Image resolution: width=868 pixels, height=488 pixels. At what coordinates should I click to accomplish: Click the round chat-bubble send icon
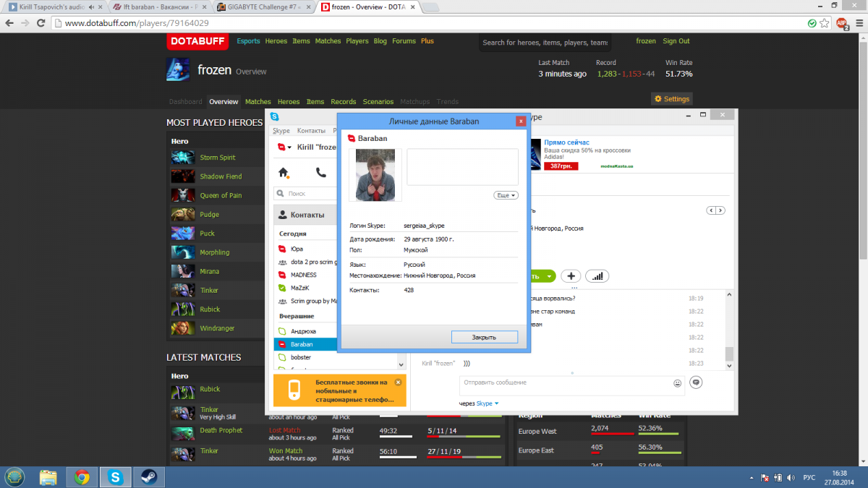[696, 382]
